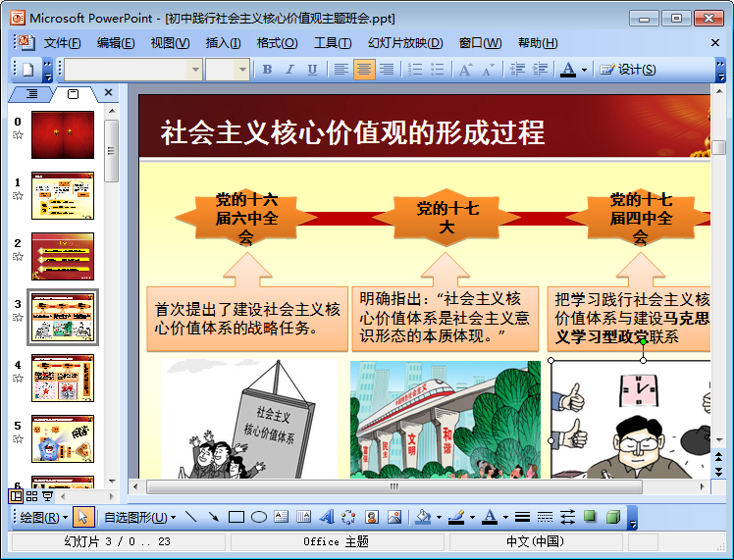Choose line style thickness
The width and height of the screenshot is (734, 560).
coord(522,517)
